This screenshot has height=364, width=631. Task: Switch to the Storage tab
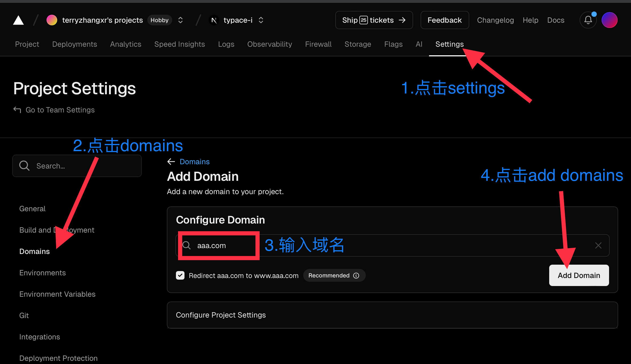tap(358, 44)
